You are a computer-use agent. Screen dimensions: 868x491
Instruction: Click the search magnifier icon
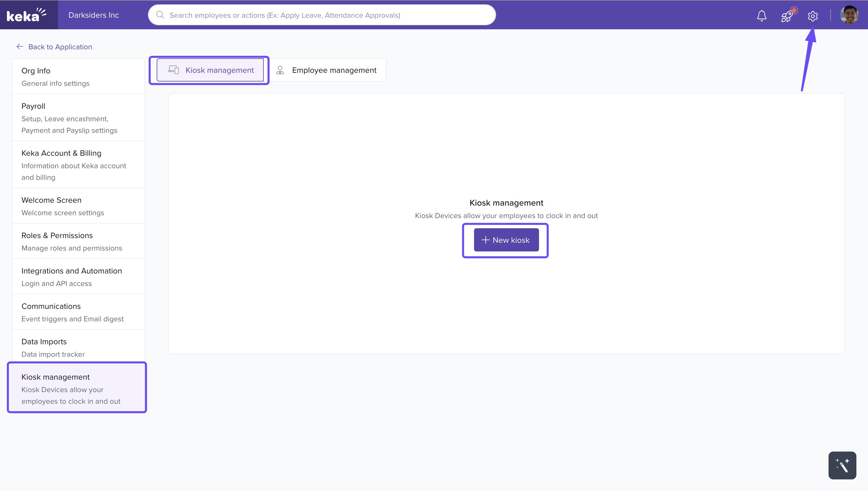click(x=160, y=15)
